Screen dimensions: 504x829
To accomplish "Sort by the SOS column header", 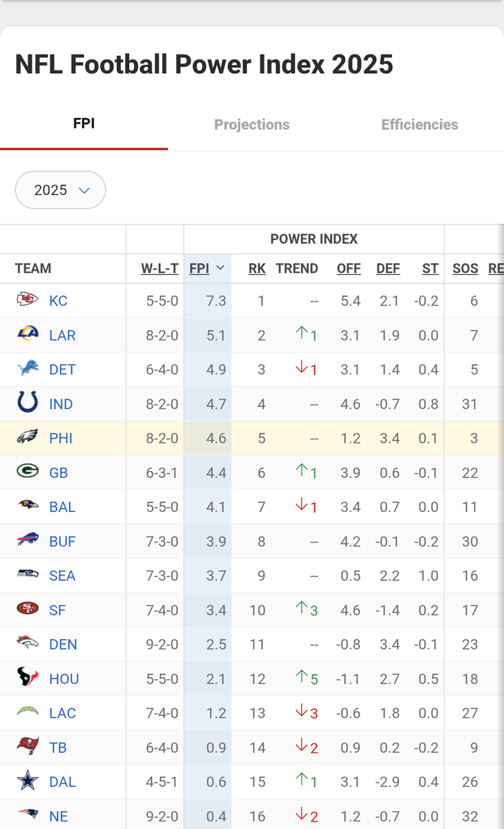I will point(465,269).
